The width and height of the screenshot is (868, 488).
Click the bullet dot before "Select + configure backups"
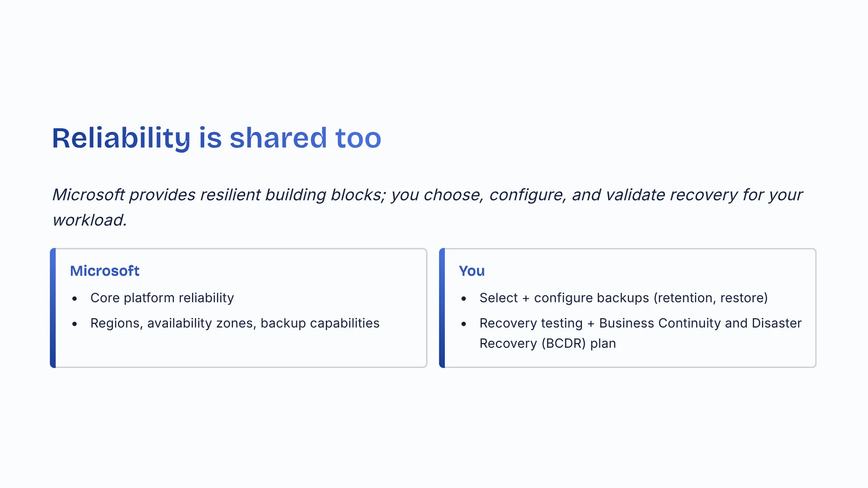point(464,299)
